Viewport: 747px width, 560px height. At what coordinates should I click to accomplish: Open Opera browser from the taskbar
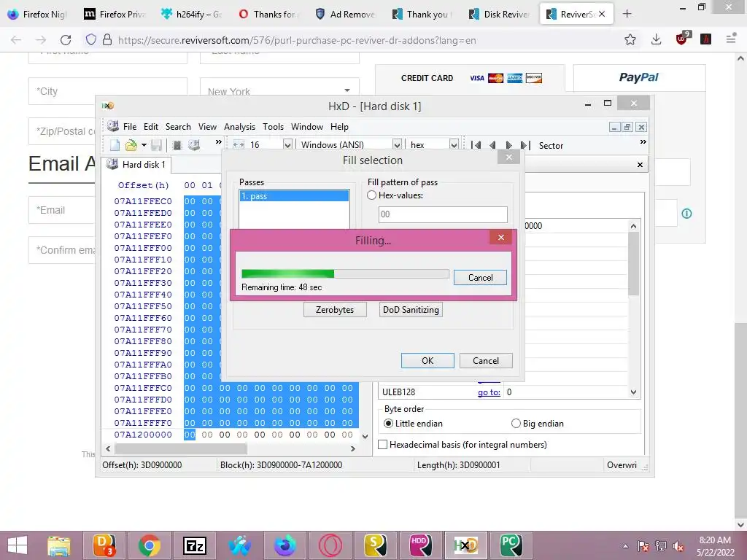[x=330, y=545]
